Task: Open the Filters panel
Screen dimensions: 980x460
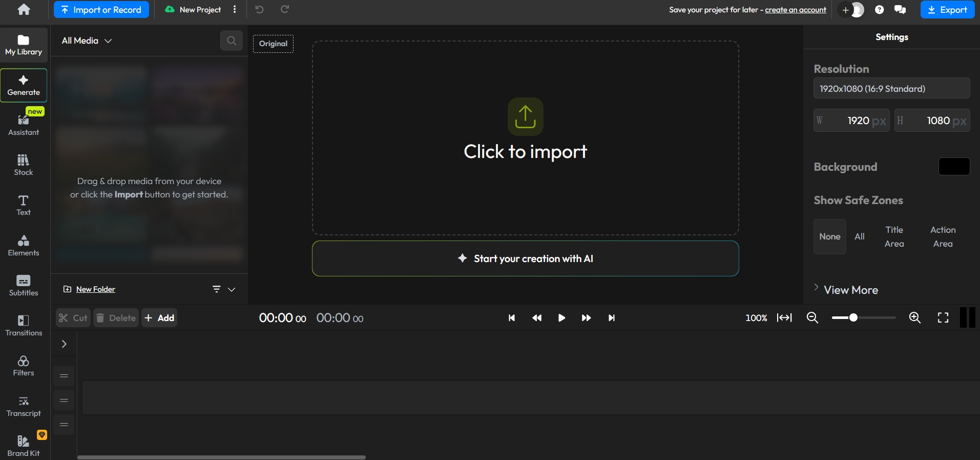Action: [x=24, y=366]
